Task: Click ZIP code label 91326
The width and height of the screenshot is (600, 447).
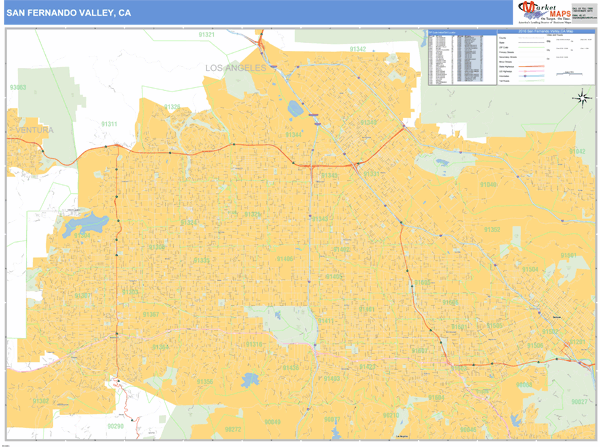Action: click(173, 106)
